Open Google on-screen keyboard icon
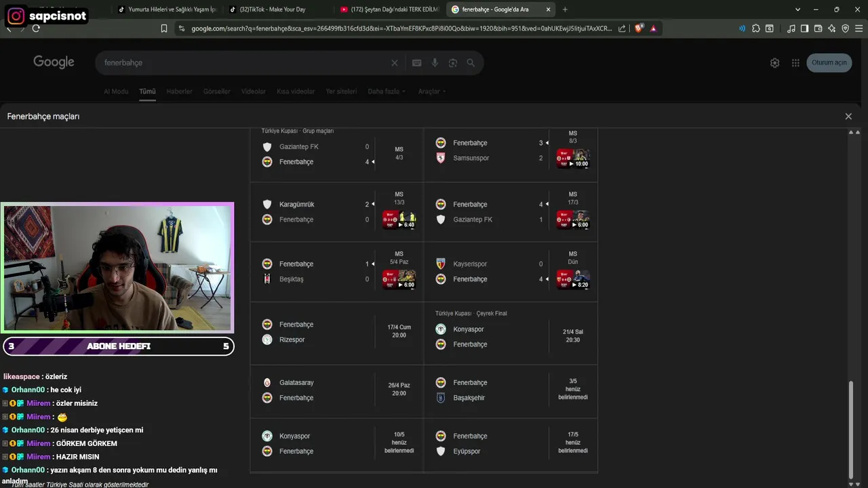 (417, 62)
